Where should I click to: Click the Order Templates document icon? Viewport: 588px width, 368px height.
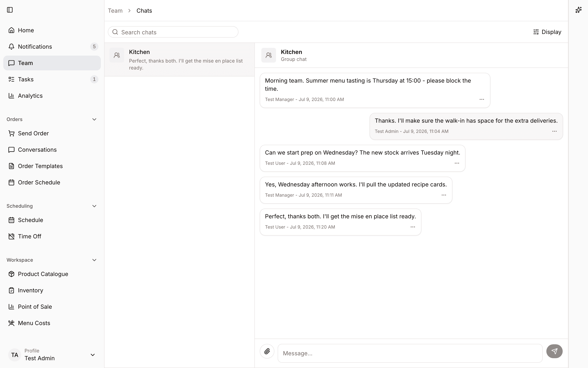[11, 166]
